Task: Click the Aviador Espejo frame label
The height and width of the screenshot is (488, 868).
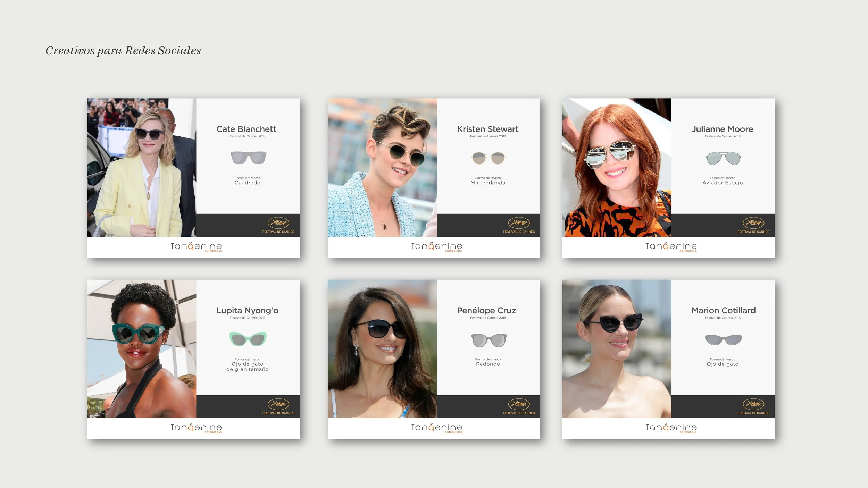Action: pyautogui.click(x=723, y=183)
